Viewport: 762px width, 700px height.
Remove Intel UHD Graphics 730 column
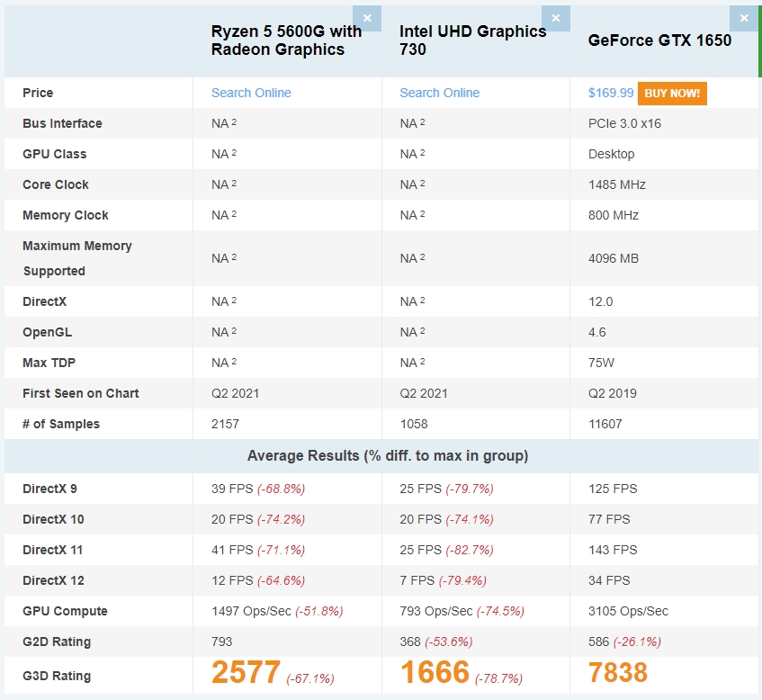(555, 19)
